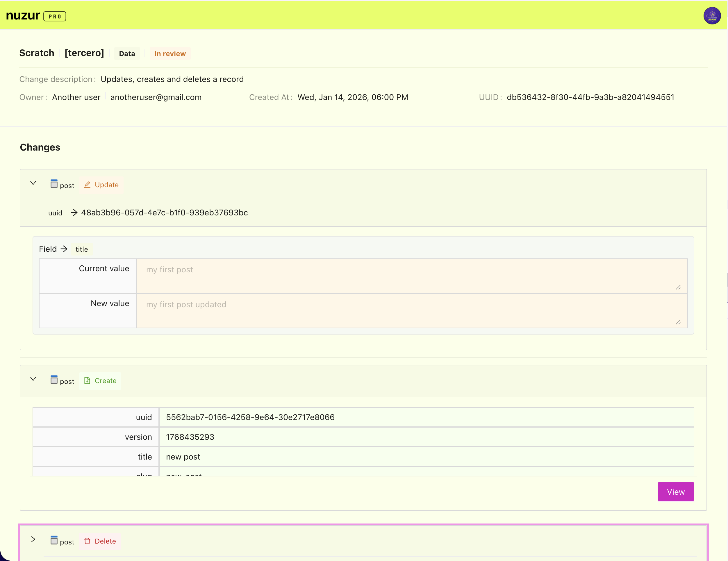728x561 pixels.
Task: Click the user avatar icon
Action: click(x=712, y=16)
